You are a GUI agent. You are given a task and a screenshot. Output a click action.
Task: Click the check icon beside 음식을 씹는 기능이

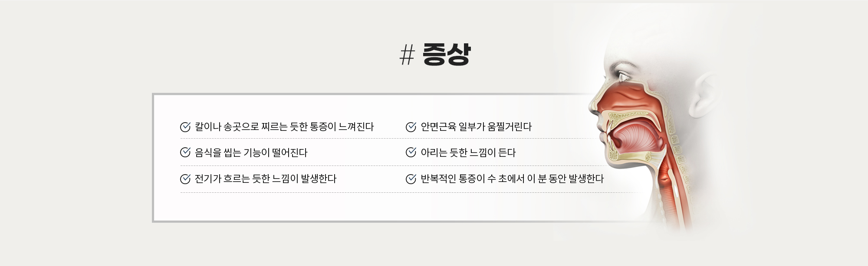185,152
